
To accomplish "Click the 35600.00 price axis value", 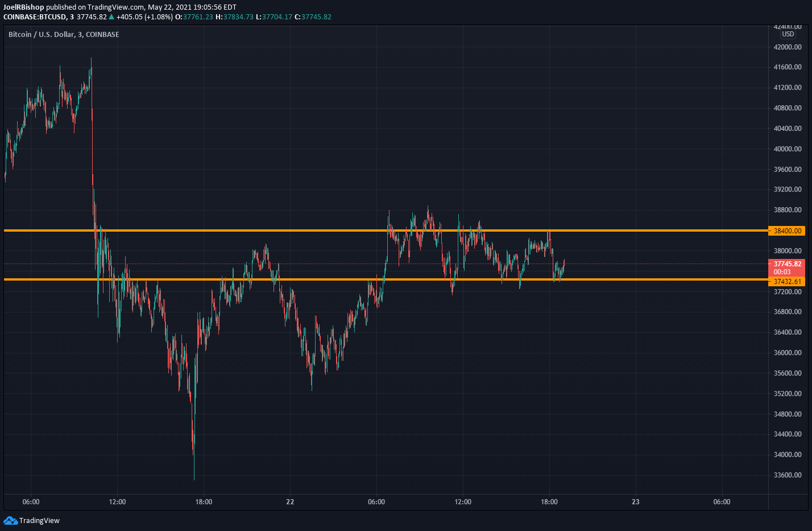I will [788, 373].
